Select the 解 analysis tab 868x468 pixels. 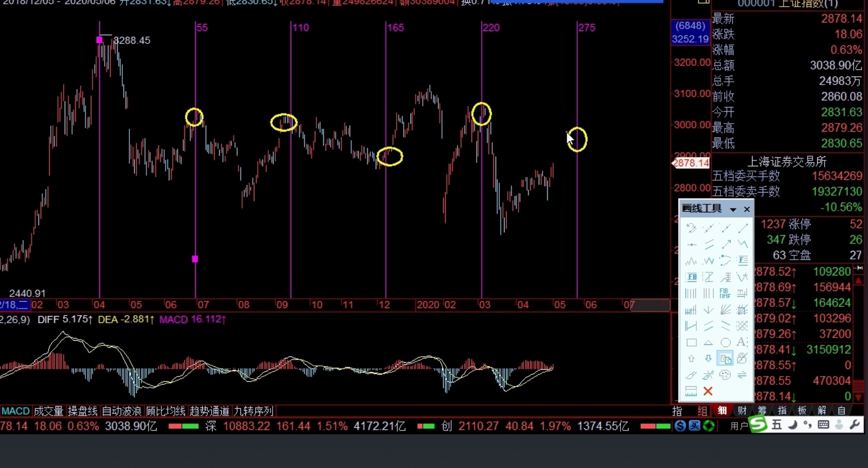point(822,410)
